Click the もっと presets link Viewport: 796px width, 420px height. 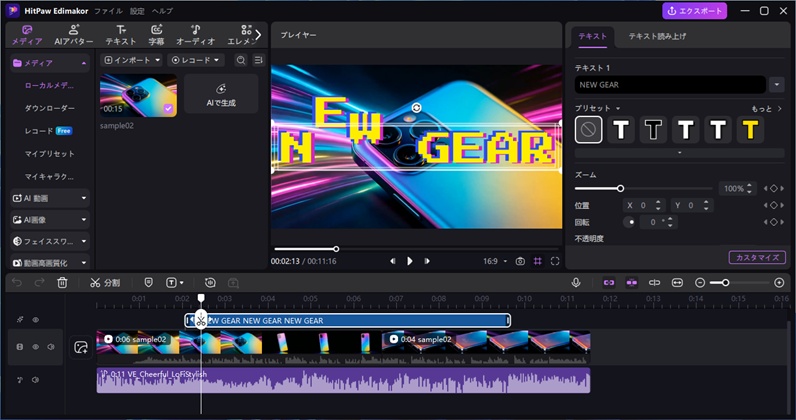point(767,109)
